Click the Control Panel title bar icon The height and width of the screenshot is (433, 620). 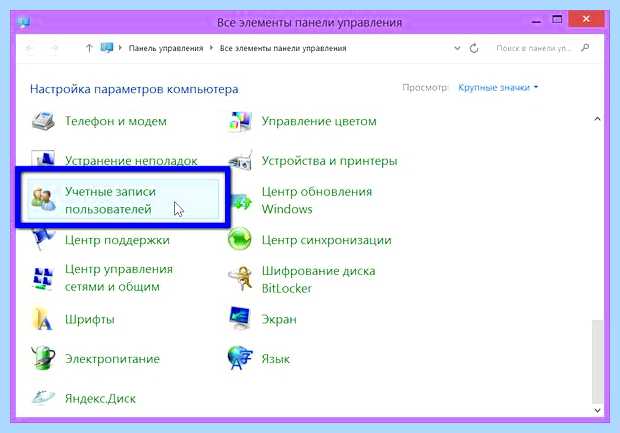[x=24, y=22]
